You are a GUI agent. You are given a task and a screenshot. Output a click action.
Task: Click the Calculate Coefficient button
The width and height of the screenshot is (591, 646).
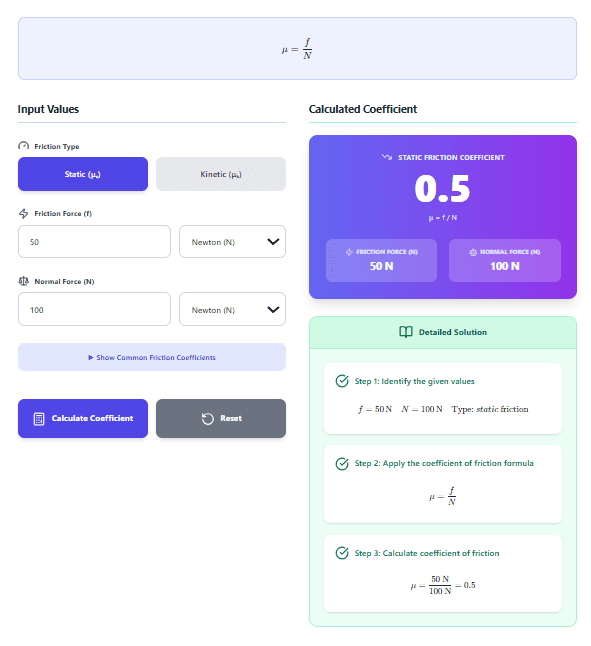[x=83, y=418]
